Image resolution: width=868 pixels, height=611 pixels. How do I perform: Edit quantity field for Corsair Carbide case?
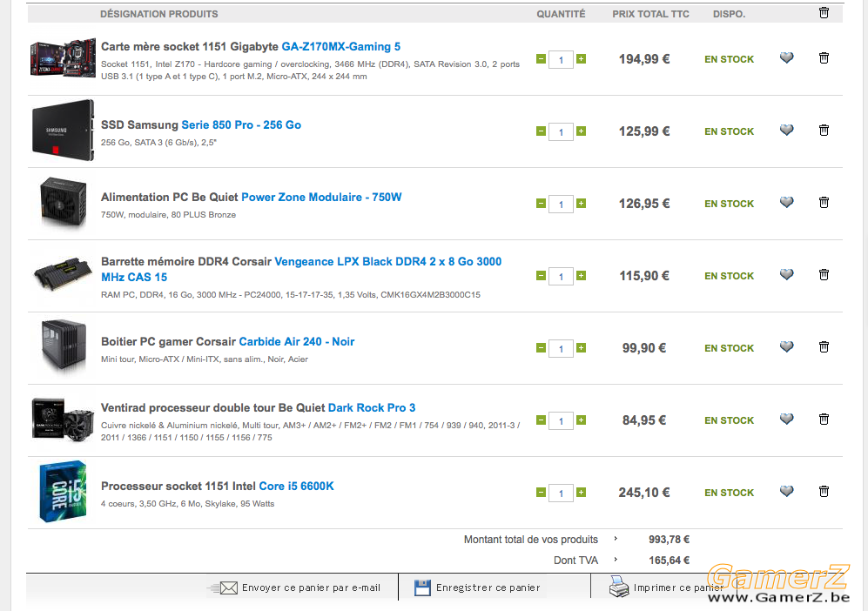pyautogui.click(x=561, y=349)
